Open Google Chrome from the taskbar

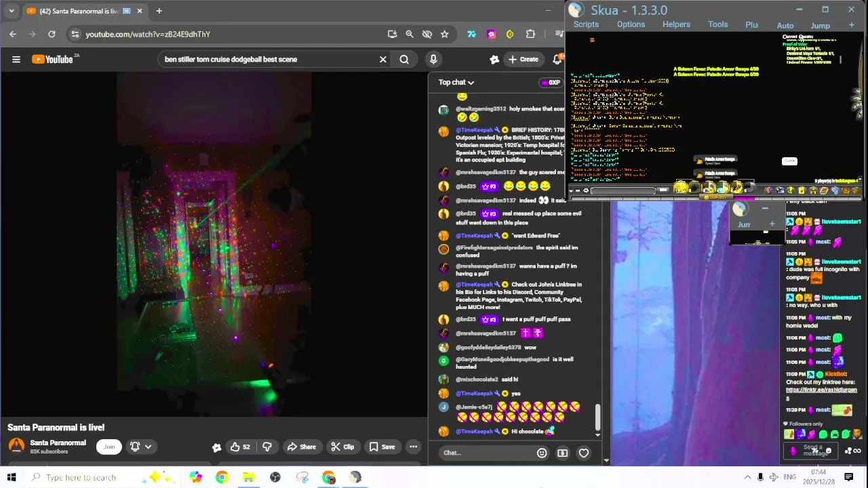coord(222,477)
